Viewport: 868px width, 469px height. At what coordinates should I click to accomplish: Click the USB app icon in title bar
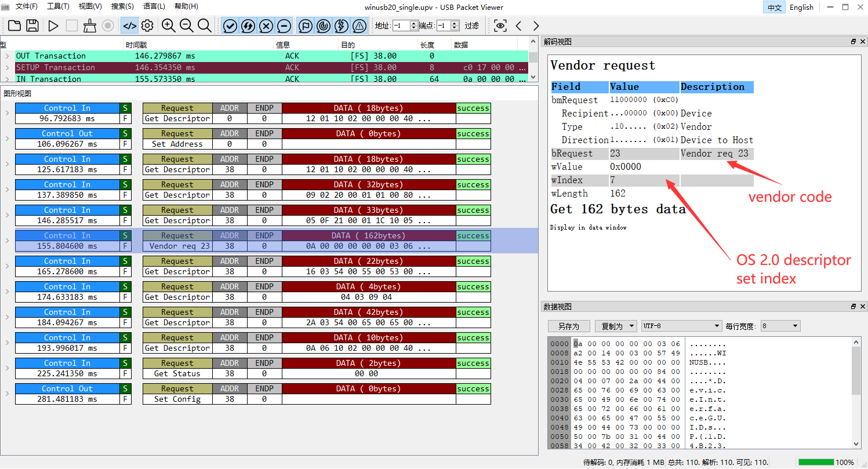[x=5, y=7]
